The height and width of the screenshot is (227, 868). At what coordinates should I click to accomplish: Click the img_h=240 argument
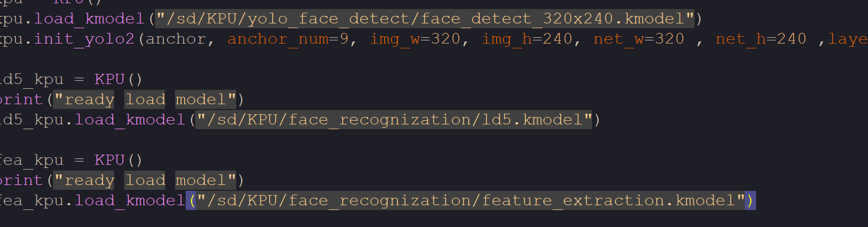pos(527,39)
